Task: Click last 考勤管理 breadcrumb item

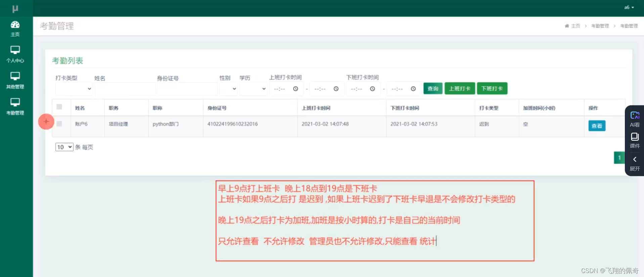Action: (x=629, y=26)
